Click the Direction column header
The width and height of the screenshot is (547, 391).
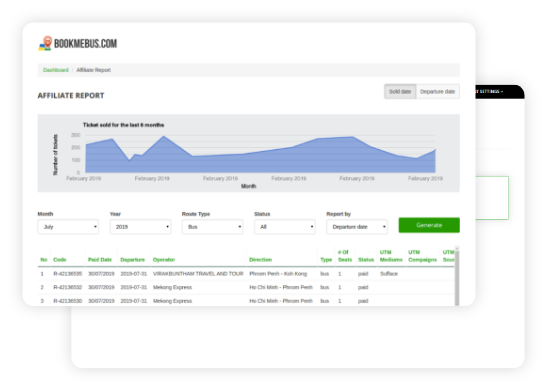click(x=260, y=260)
